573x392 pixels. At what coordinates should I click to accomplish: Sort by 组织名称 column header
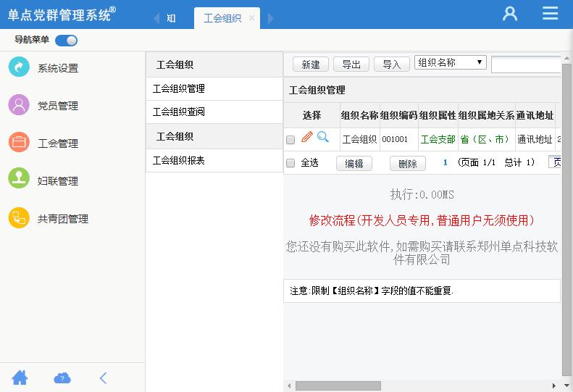pyautogui.click(x=359, y=115)
